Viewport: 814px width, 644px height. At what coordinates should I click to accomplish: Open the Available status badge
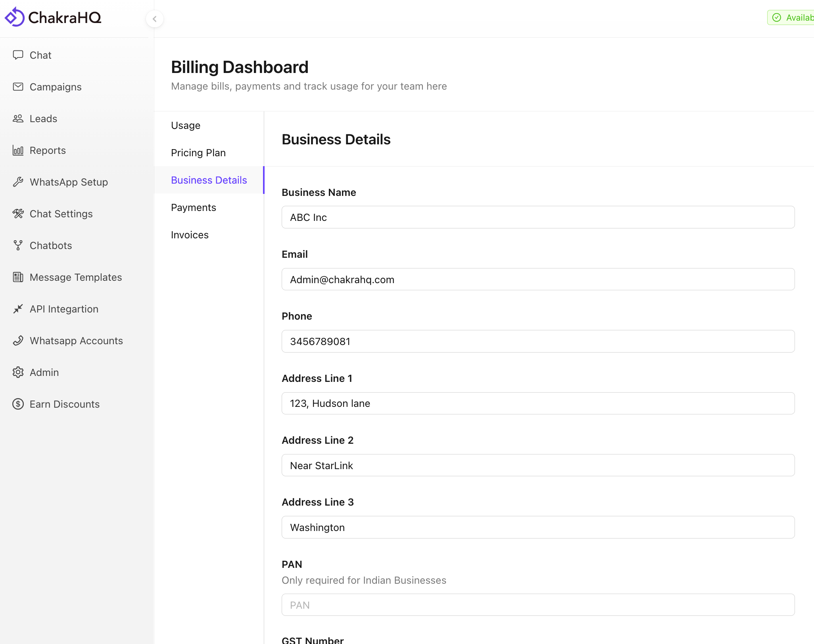[x=791, y=17]
